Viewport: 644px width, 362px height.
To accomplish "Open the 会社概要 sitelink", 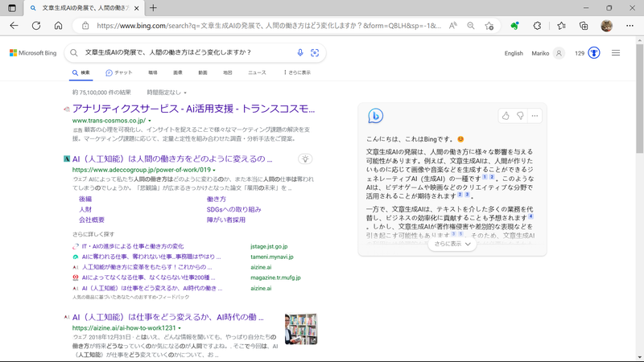I will click(92, 220).
